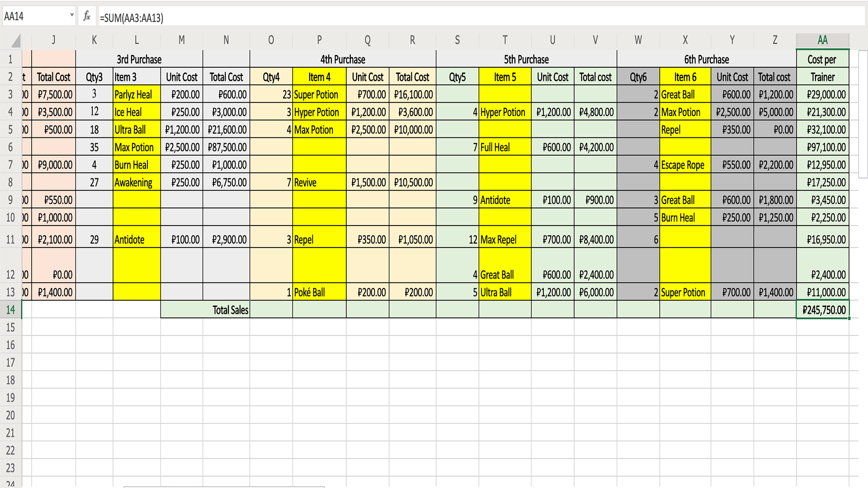Click the formula bar with =SUM(AA3:AA13)

[x=481, y=17]
